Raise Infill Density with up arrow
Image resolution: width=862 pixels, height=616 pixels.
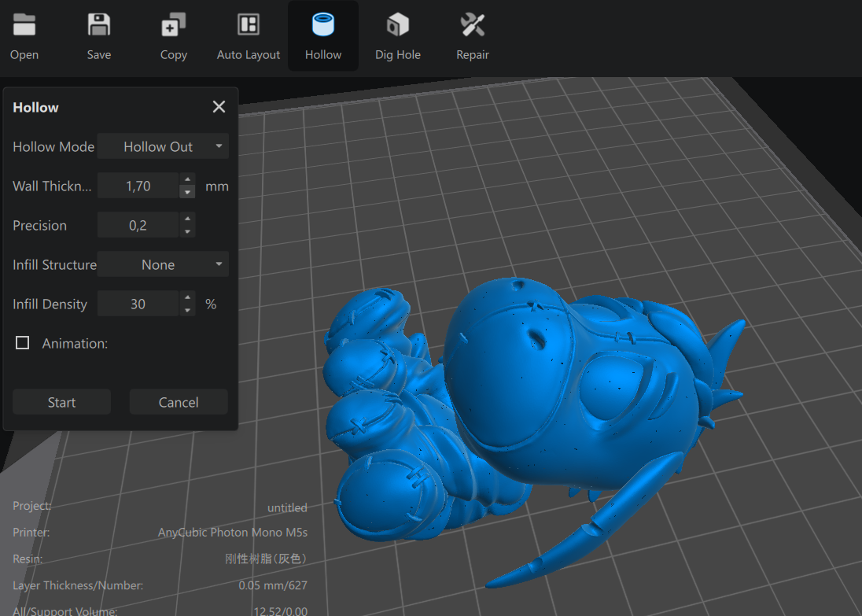click(187, 297)
